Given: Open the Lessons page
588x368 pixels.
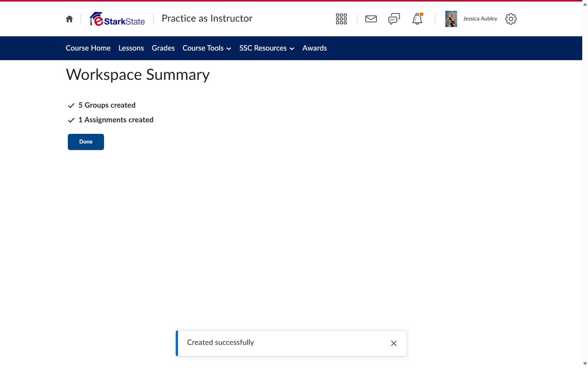Looking at the screenshot, I should pyautogui.click(x=131, y=48).
